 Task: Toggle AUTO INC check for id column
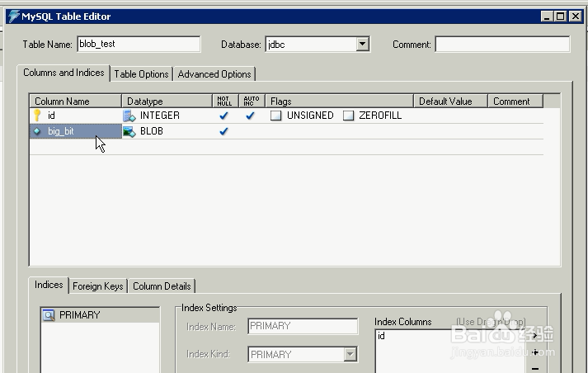click(250, 116)
